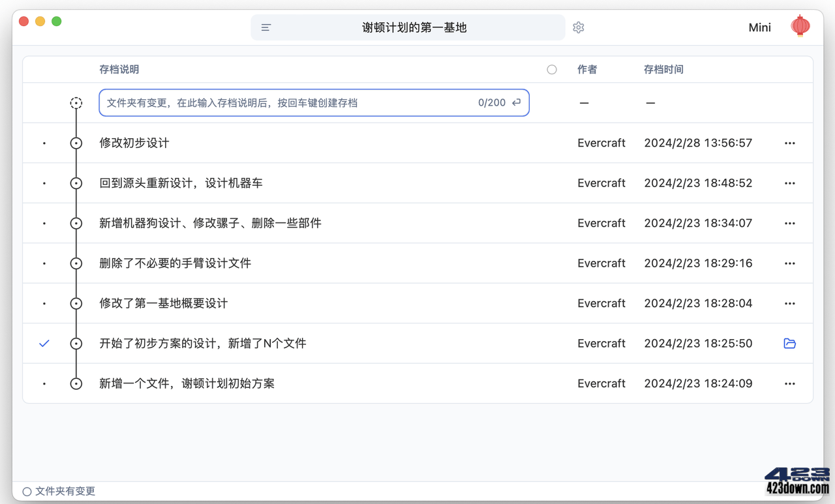The image size is (835, 504).
Task: Click the 存档时间 column header
Action: click(x=663, y=69)
